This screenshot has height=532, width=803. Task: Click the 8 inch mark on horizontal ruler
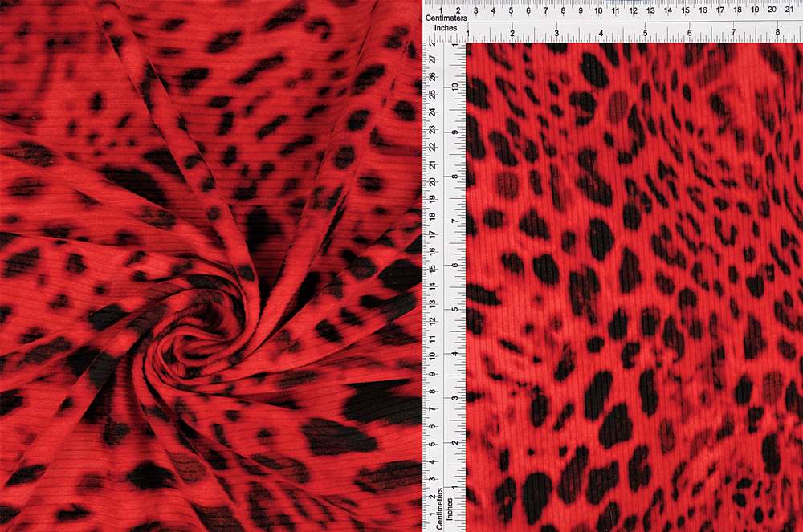point(777,32)
